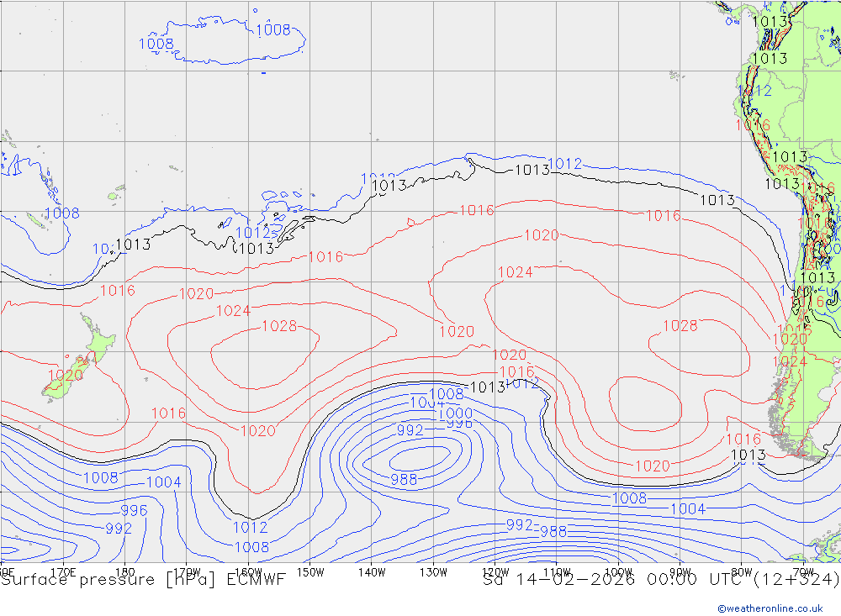Click the '988' label inside the low near 130W
This screenshot has height=616, width=841.
pos(404,479)
